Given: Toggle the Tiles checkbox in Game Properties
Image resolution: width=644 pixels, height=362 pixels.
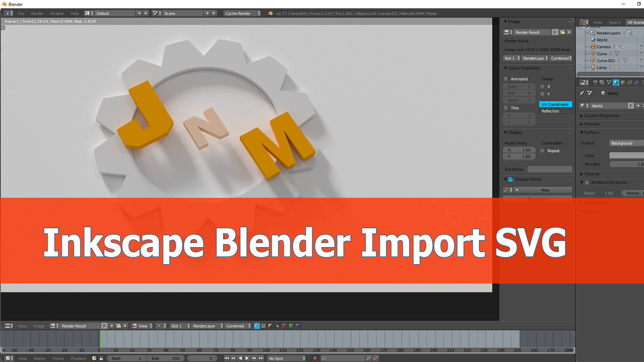Looking at the screenshot, I should 507,108.
